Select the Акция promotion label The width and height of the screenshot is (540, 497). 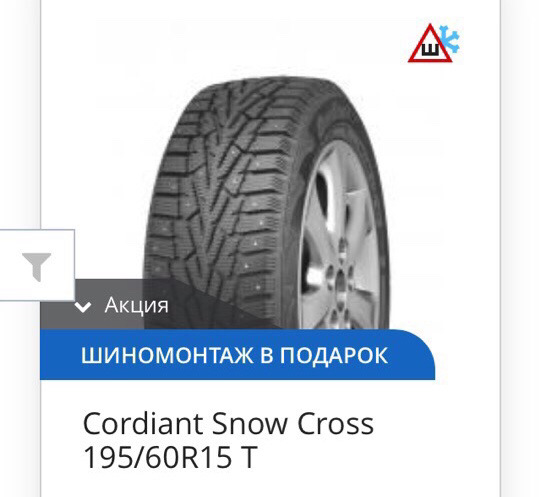tap(137, 305)
